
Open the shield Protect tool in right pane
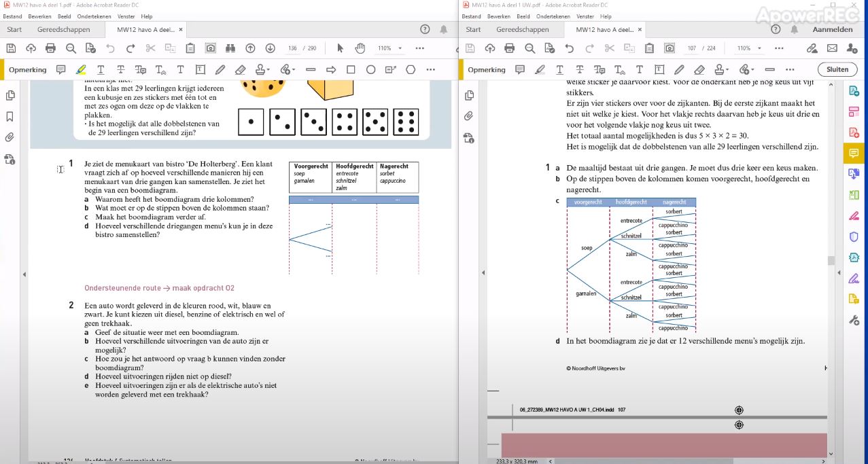click(x=854, y=236)
